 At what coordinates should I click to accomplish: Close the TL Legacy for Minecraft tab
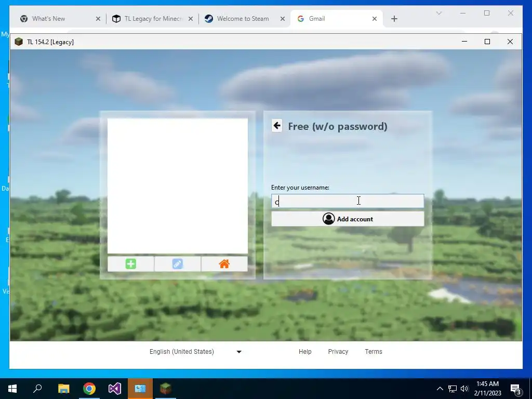tap(191, 19)
